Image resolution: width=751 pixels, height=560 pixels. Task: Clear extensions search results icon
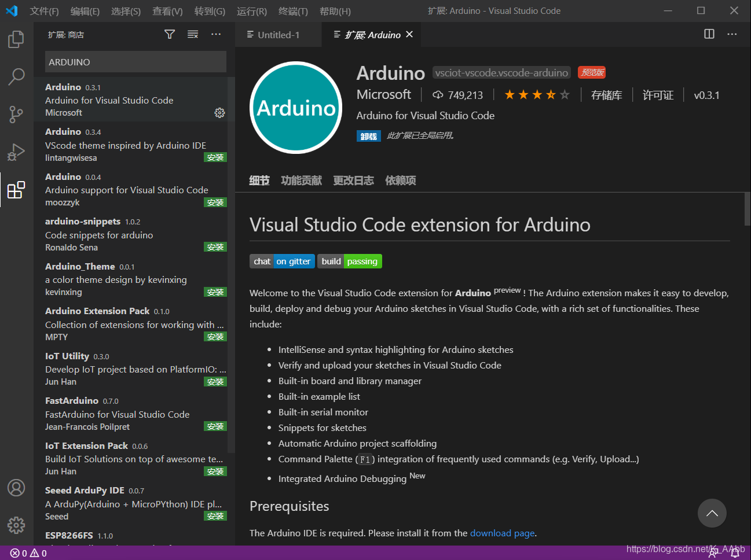click(x=193, y=35)
